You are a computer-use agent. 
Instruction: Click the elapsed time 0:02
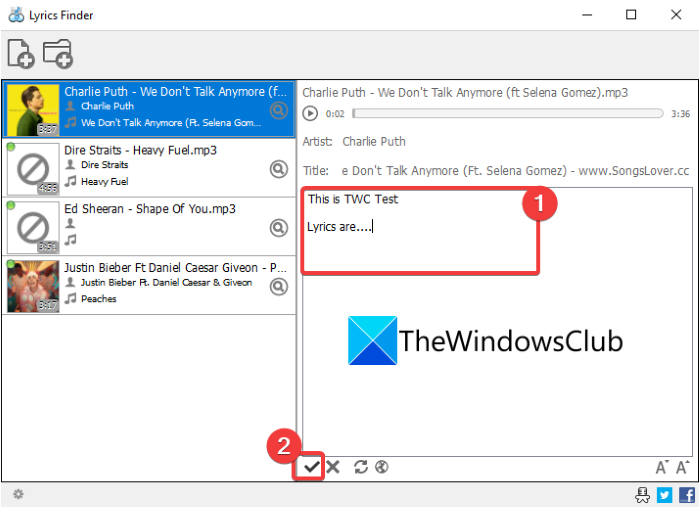click(335, 114)
